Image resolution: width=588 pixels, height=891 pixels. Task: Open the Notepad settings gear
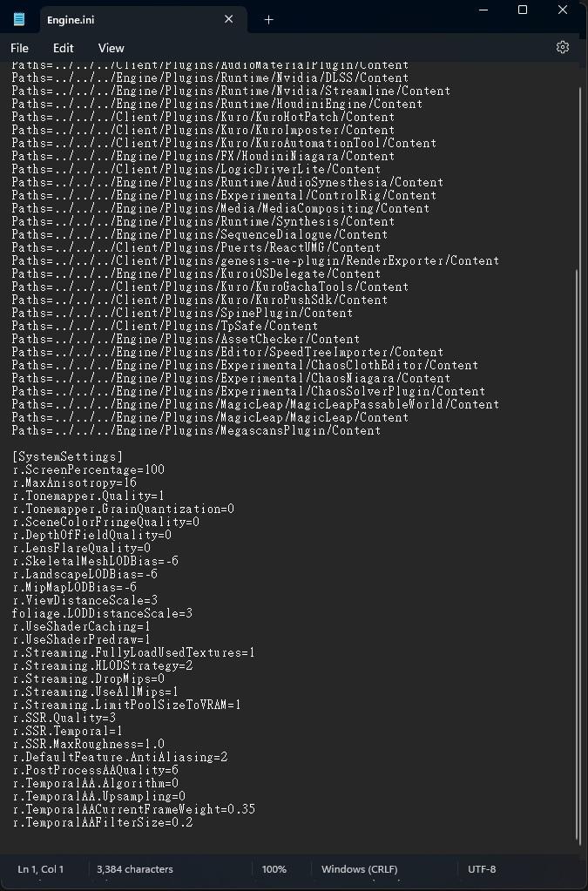pyautogui.click(x=563, y=48)
